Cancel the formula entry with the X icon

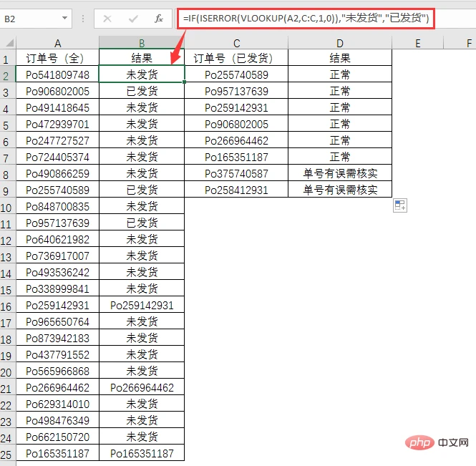[x=107, y=19]
